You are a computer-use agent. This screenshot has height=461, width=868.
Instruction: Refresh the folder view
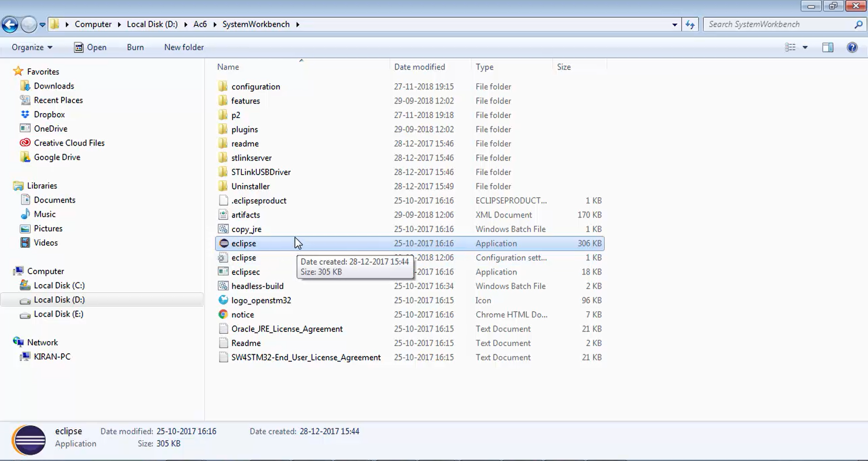(x=690, y=24)
